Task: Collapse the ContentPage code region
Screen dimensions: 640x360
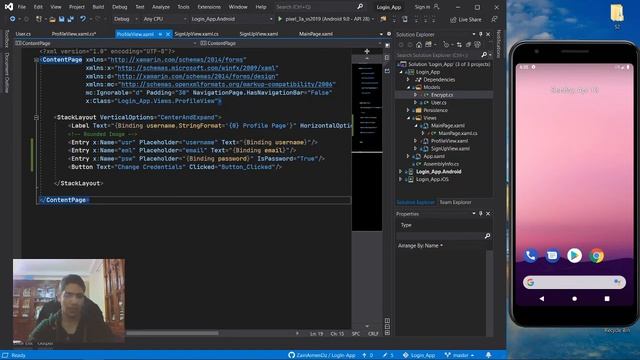Action: coord(36,60)
